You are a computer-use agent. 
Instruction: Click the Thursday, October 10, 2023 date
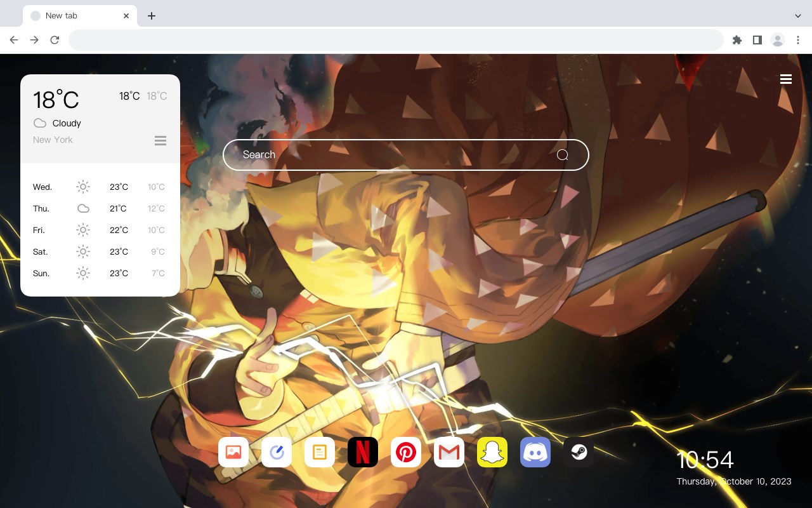(734, 481)
